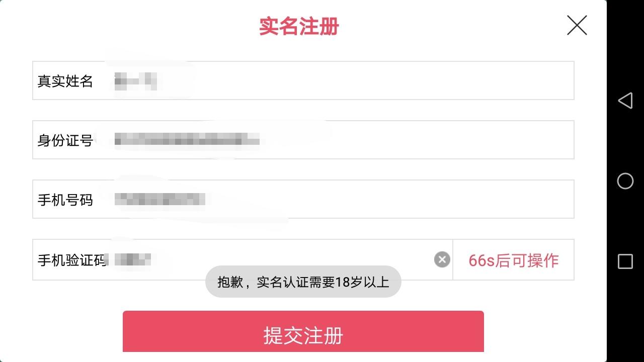This screenshot has width=644, height=362.
Task: Tap the 66s后可操作 countdown button
Action: coord(514,260)
